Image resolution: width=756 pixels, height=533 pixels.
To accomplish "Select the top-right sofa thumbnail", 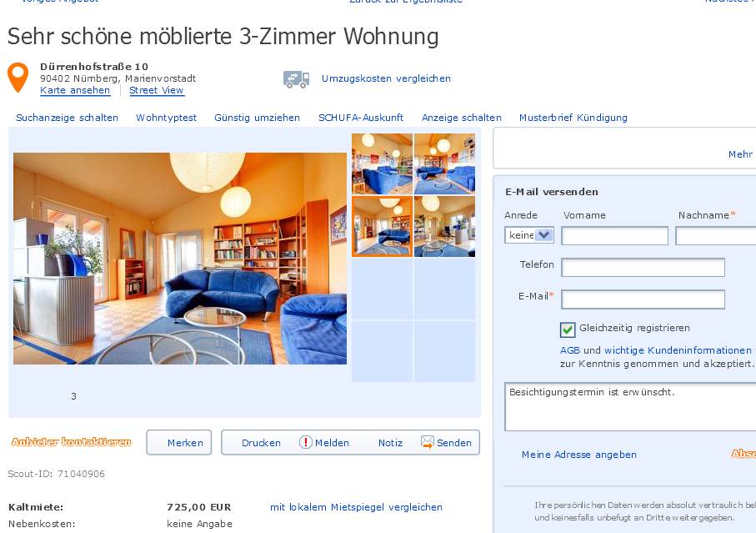I will pyautogui.click(x=444, y=164).
